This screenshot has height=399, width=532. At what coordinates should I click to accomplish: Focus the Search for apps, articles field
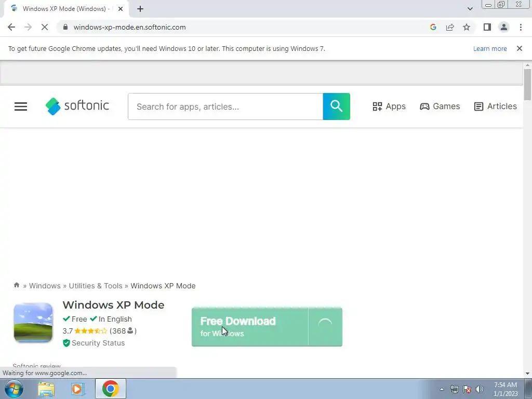tap(225, 107)
